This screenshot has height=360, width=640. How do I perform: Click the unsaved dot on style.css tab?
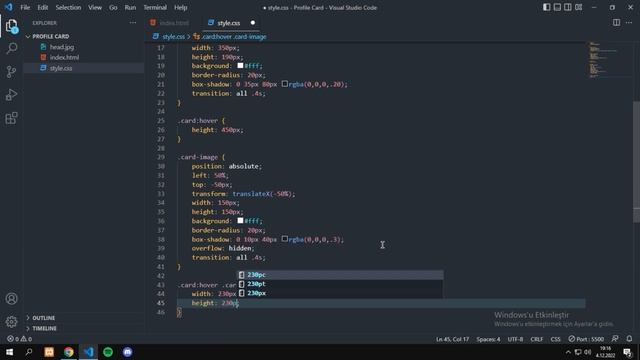point(253,23)
